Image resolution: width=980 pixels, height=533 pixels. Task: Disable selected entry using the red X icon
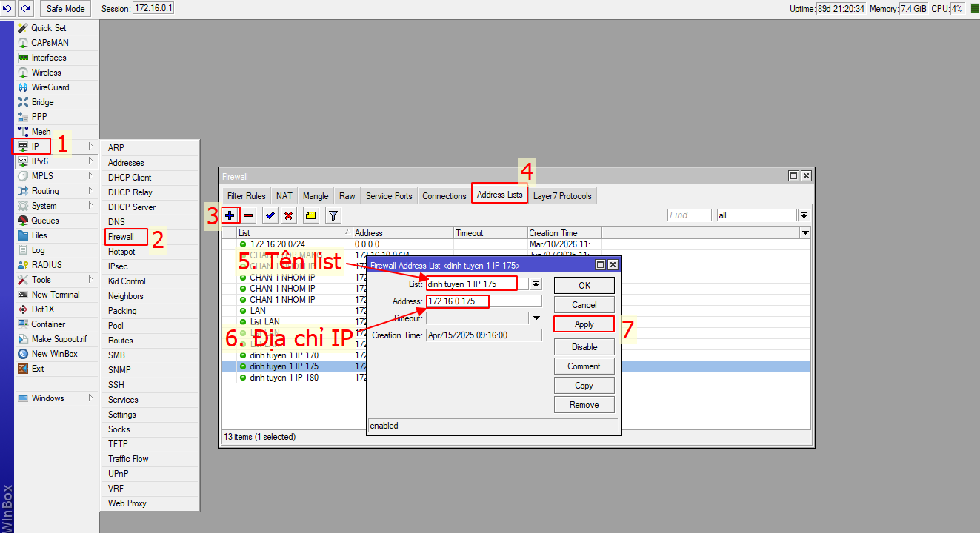290,215
